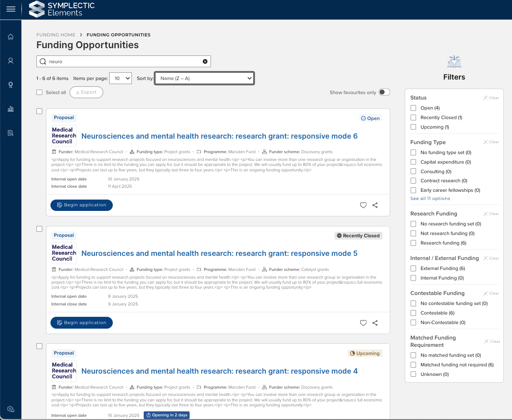Enable the Contestable (6) filter checkbox

[413, 313]
